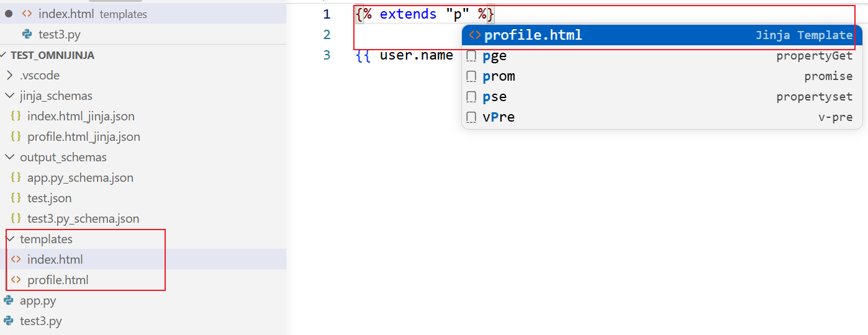The width and height of the screenshot is (868, 335).
Task: Open test3.py in the explorer tree
Action: [x=143, y=321]
